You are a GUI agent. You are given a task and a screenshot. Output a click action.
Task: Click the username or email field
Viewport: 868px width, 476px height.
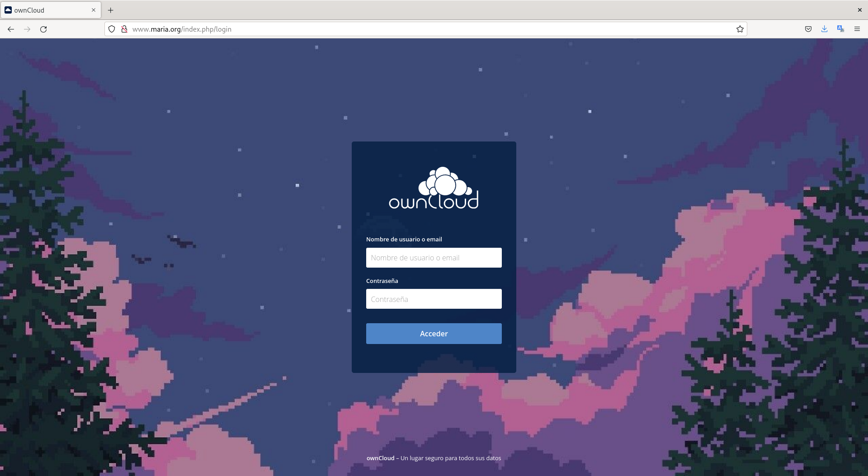pos(434,258)
